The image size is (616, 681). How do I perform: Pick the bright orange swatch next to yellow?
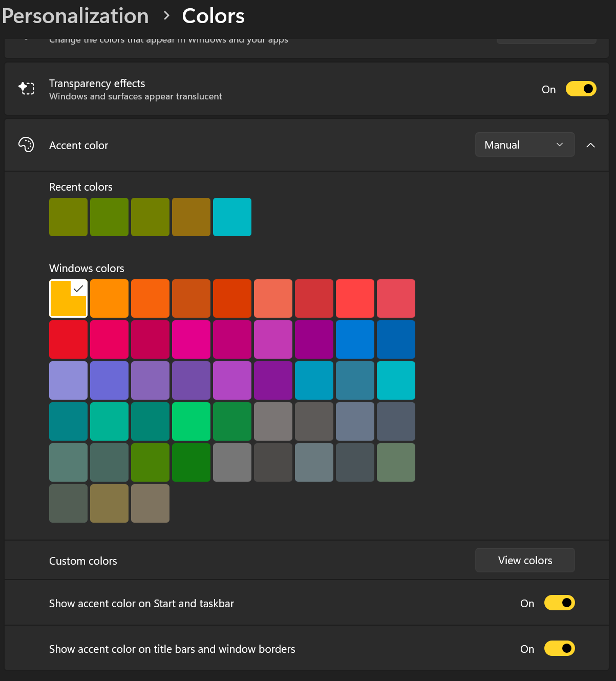[x=109, y=298]
